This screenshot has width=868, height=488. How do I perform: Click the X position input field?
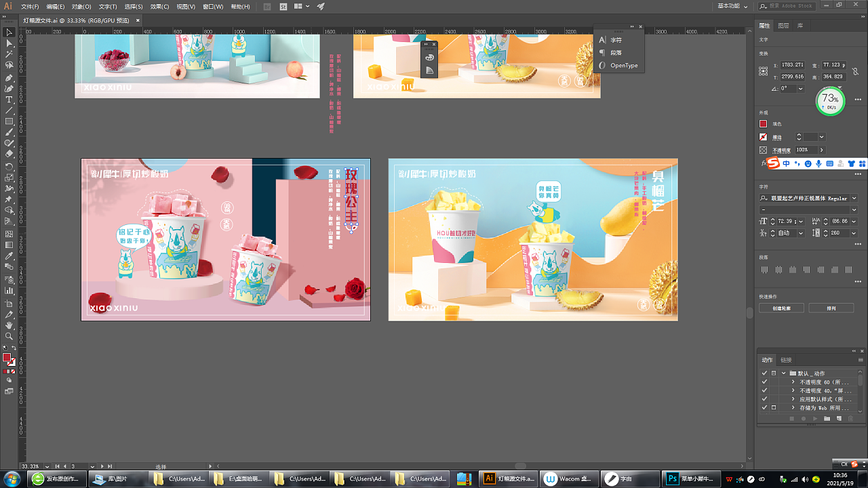(x=792, y=65)
